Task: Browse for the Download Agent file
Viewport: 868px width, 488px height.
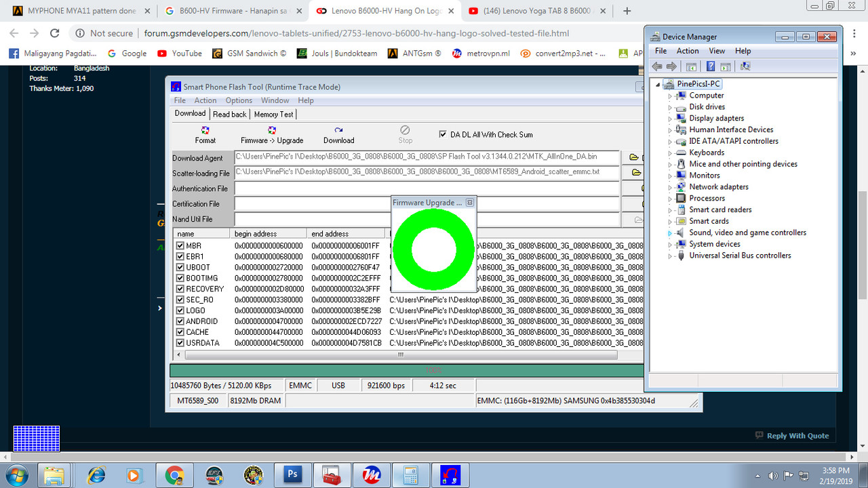Action: 633,158
